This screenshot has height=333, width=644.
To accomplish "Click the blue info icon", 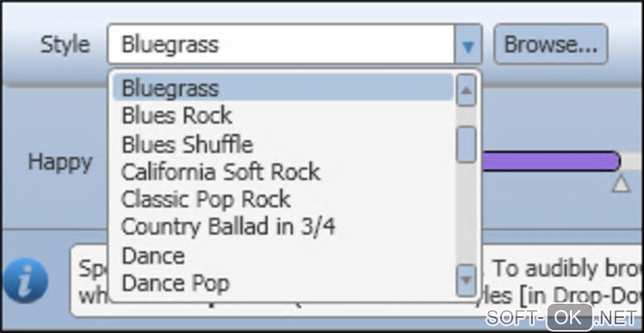I will point(25,280).
